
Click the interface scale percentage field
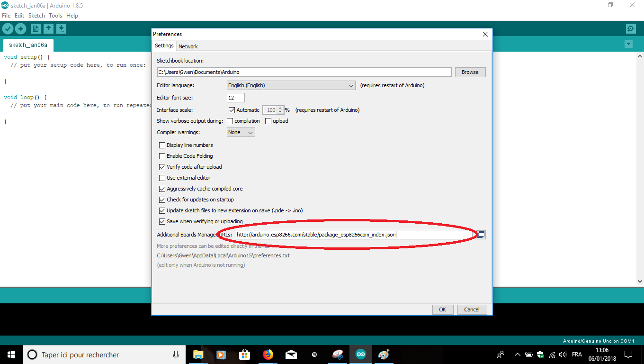click(270, 110)
